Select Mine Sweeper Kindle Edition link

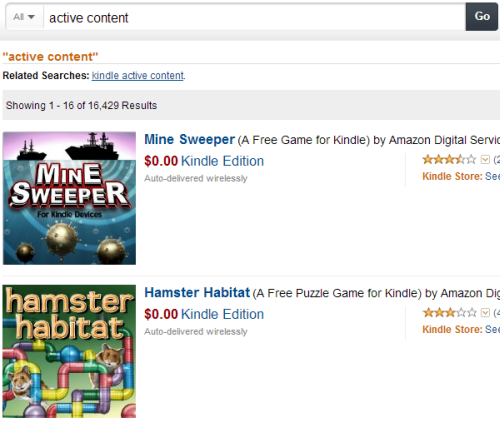[x=222, y=161]
